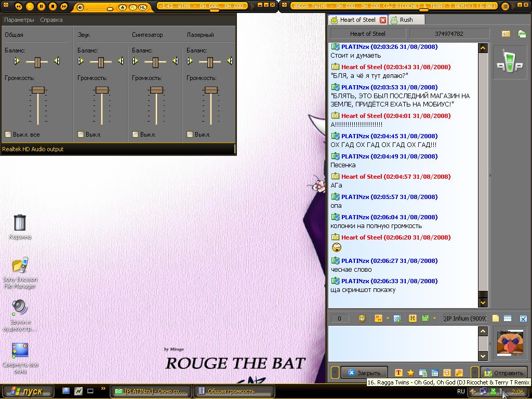Click the smiley emoticon picker icon
This screenshot has height=399, width=532.
click(362, 318)
